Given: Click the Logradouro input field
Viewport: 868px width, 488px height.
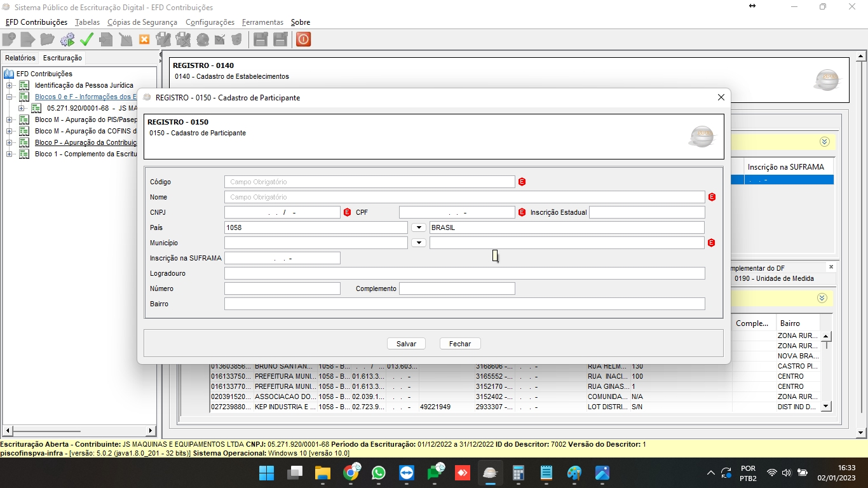Looking at the screenshot, I should (464, 273).
